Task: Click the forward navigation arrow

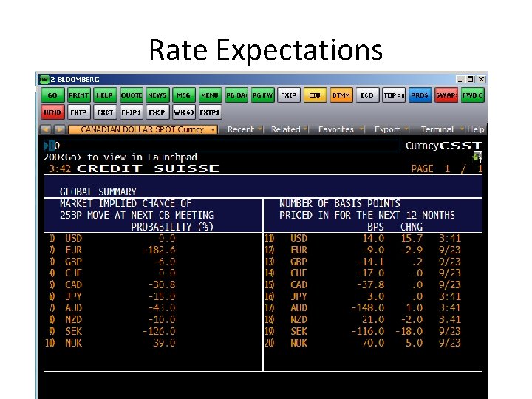Action: point(60,129)
